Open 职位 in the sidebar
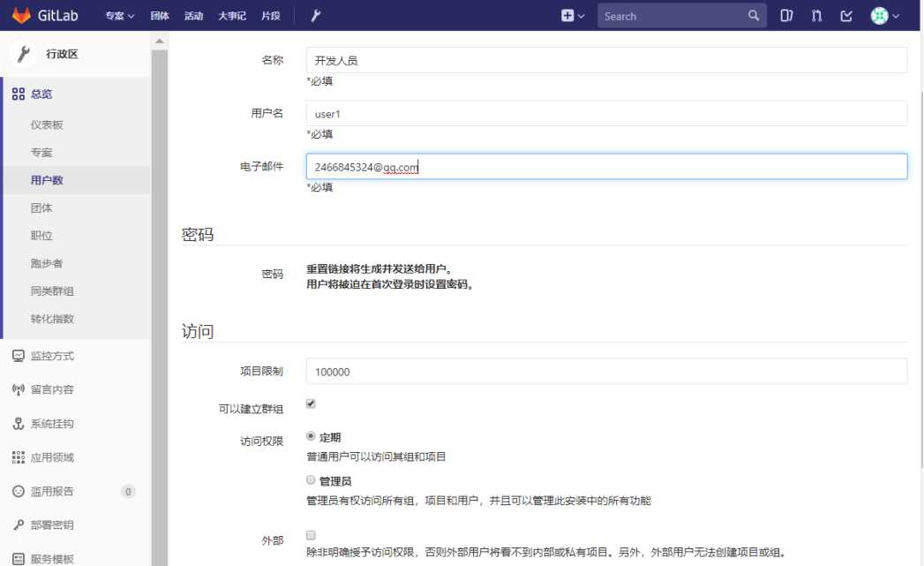This screenshot has height=566, width=924. [x=41, y=236]
